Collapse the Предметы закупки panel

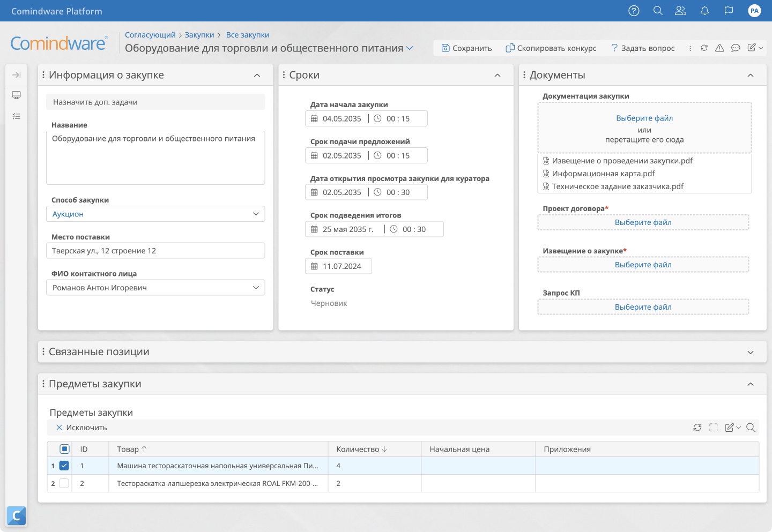[751, 384]
